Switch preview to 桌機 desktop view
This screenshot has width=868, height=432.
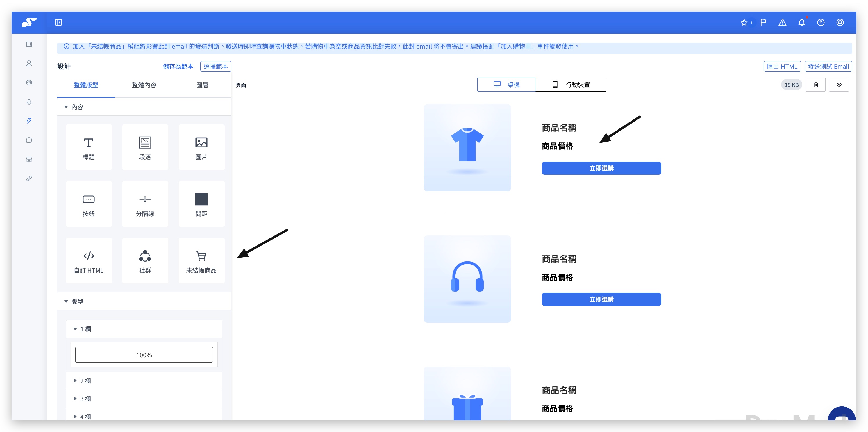point(506,85)
